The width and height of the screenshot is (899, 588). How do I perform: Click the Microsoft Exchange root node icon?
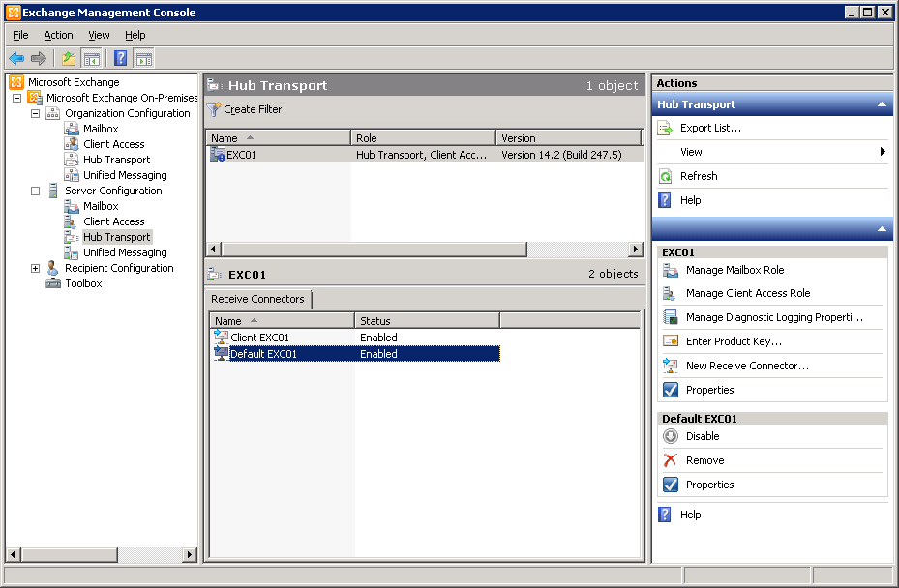pos(16,82)
